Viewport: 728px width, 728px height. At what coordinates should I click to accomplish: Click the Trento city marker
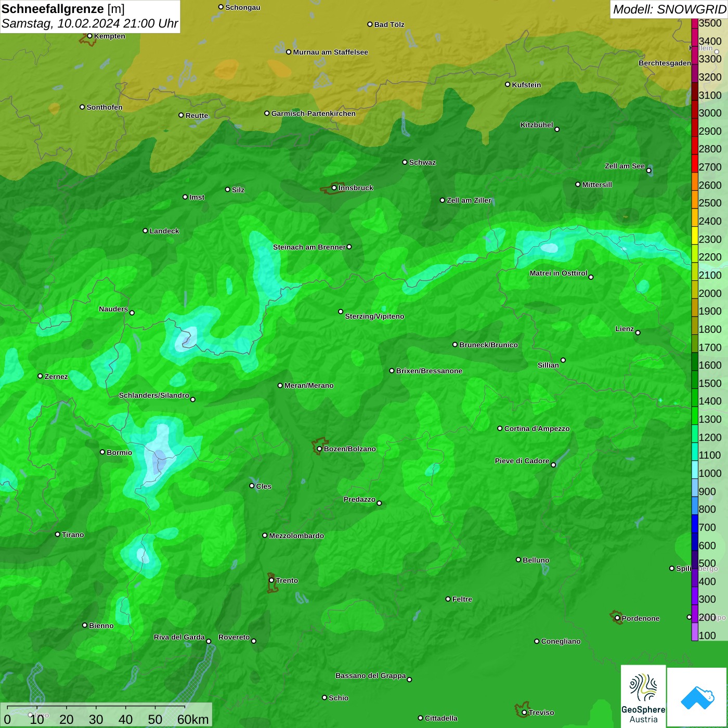pos(271,580)
